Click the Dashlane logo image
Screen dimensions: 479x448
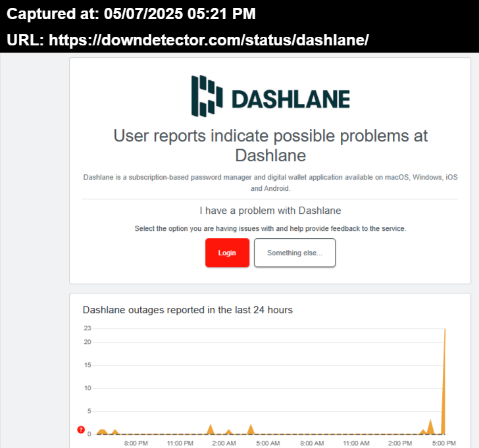click(270, 96)
